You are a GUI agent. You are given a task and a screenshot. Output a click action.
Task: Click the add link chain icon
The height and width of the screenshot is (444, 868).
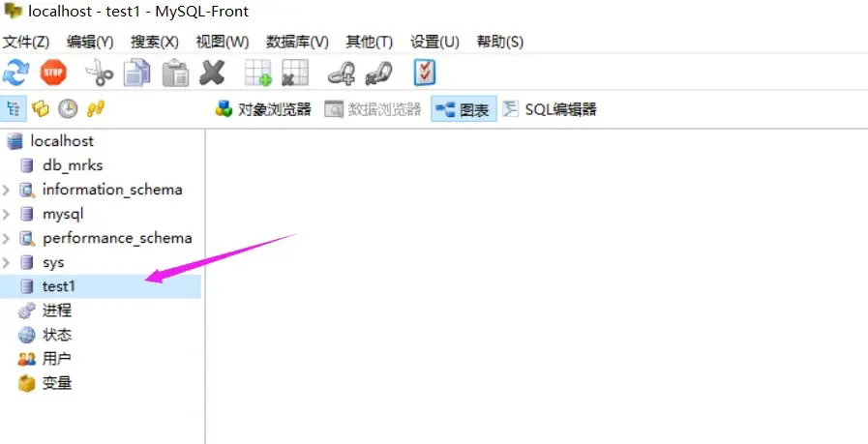[x=342, y=74]
